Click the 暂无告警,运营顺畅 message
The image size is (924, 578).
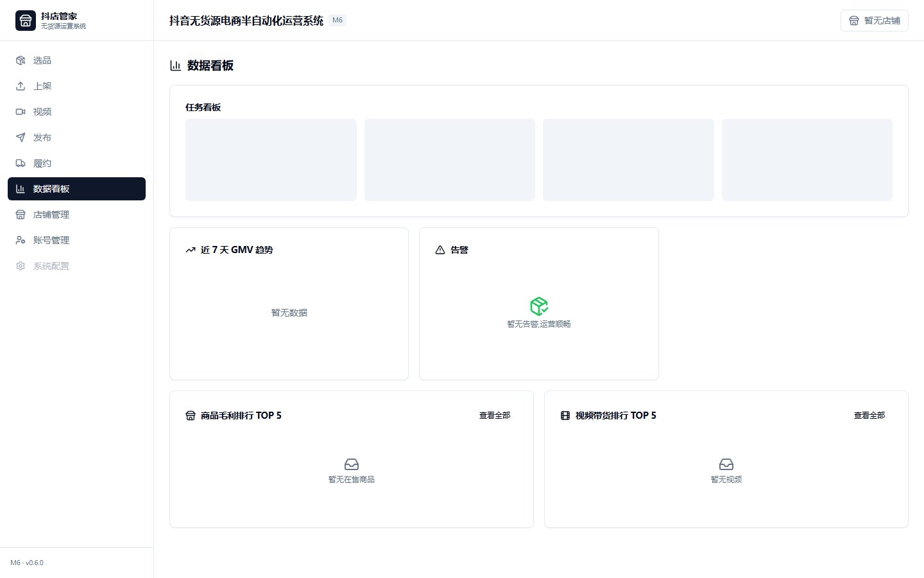[x=539, y=324]
